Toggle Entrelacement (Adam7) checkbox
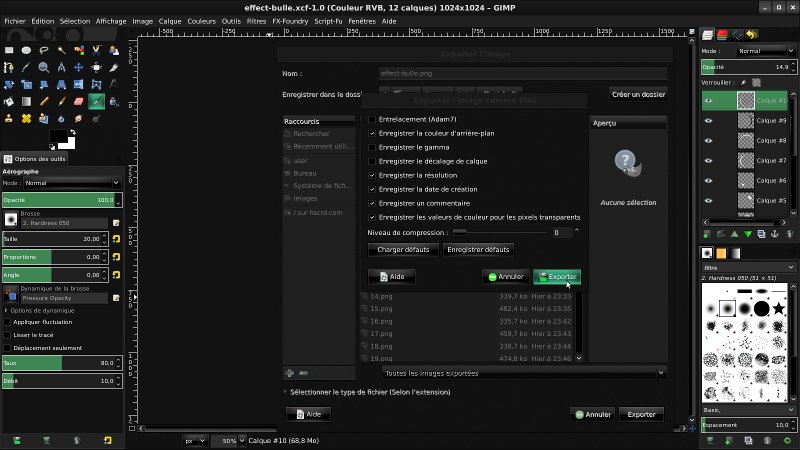Image resolution: width=800 pixels, height=450 pixels. [x=372, y=119]
